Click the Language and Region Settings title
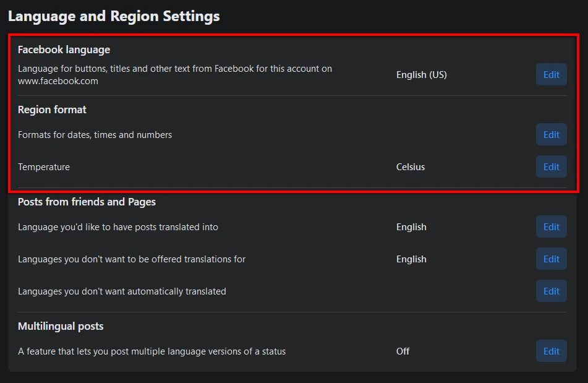Viewport: 588px width, 383px height. [x=114, y=16]
